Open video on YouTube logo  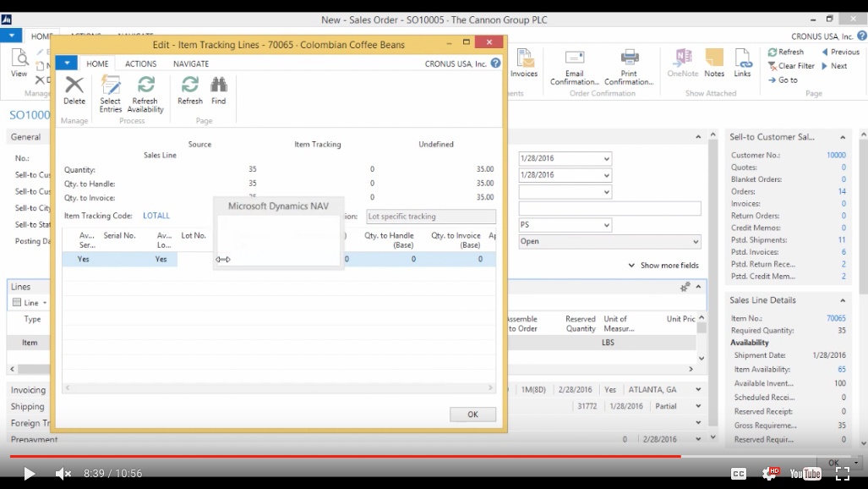(805, 474)
